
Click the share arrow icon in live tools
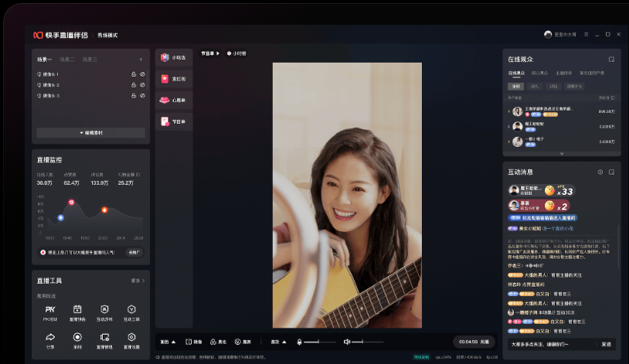click(50, 337)
